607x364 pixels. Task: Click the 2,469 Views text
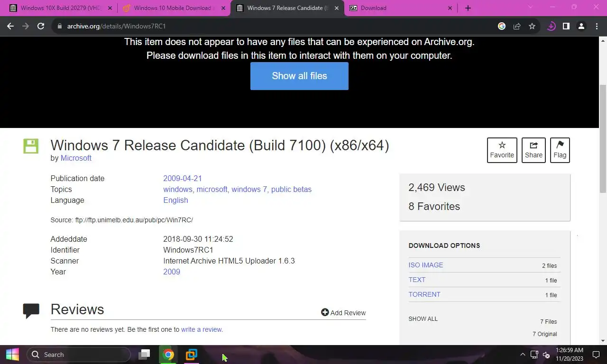437,187
